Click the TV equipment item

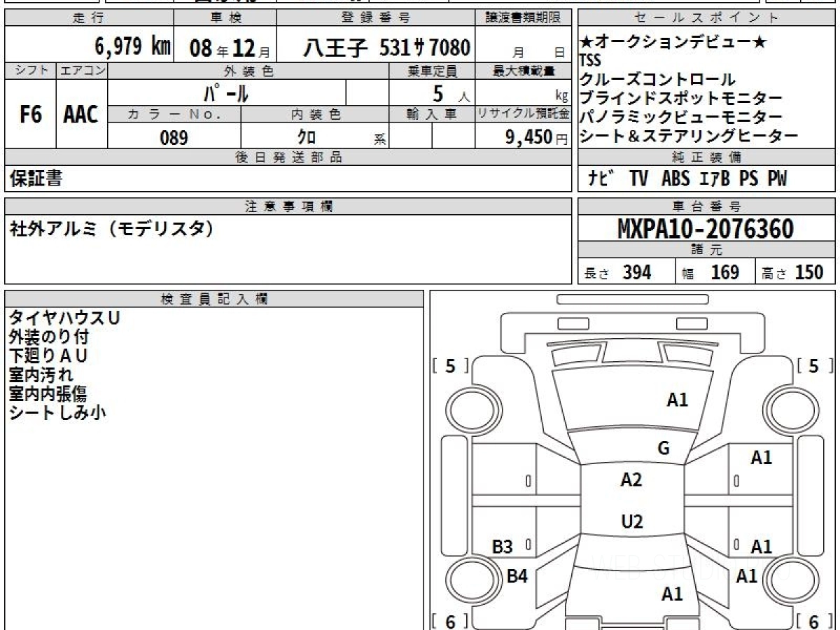(x=638, y=178)
